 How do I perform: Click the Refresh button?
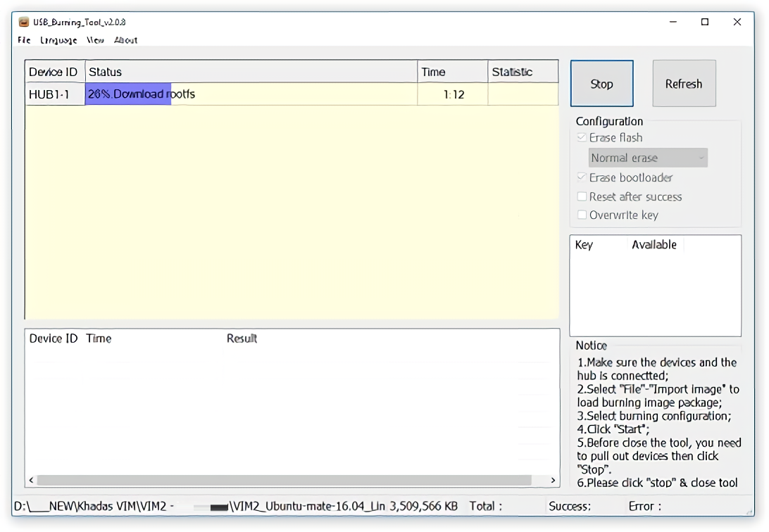coord(684,84)
